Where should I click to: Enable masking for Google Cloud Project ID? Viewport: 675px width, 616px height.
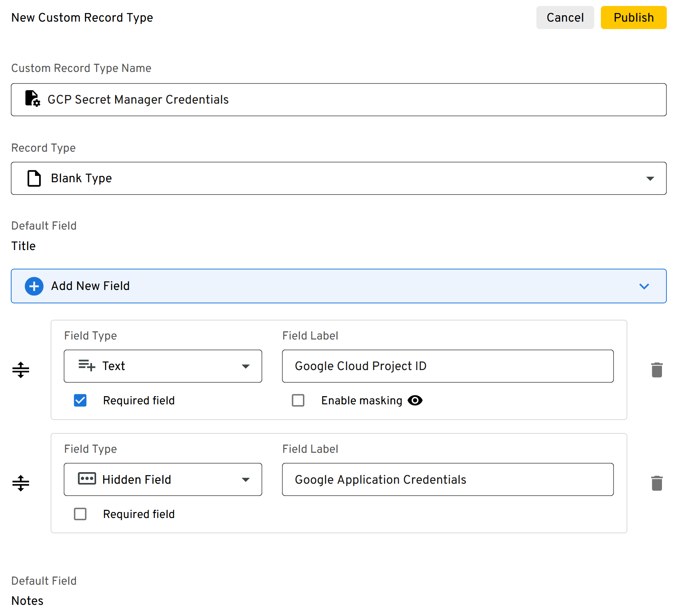pyautogui.click(x=298, y=400)
